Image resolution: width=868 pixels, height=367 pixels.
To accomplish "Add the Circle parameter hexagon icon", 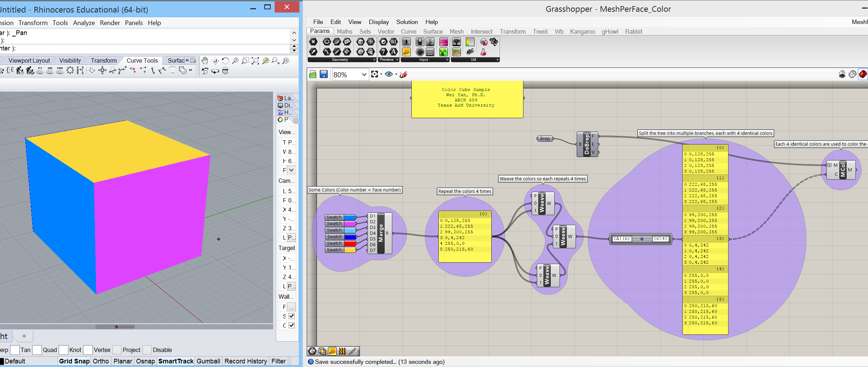I will click(x=327, y=42).
